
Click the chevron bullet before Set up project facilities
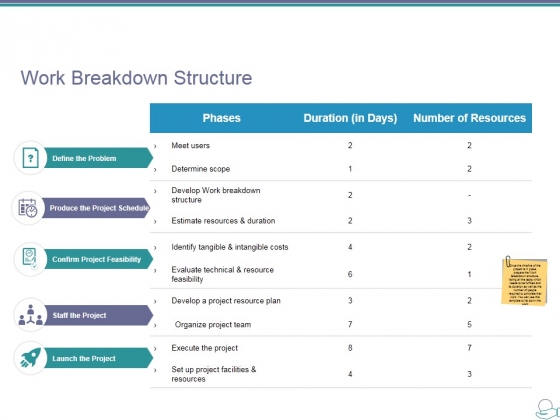[x=155, y=370]
